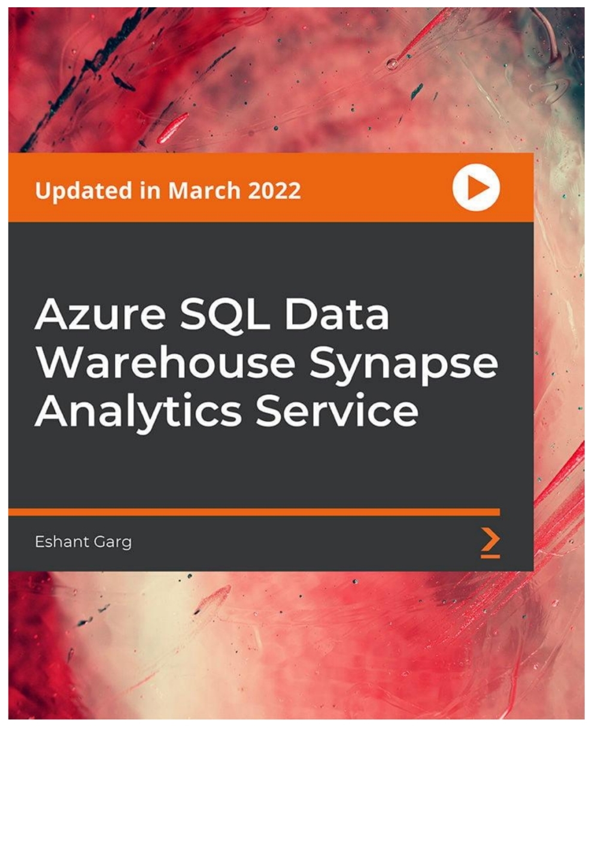This screenshot has height=868, width=613.
Task: Click the word "Updated" in the orange banner
Action: [x=84, y=191]
